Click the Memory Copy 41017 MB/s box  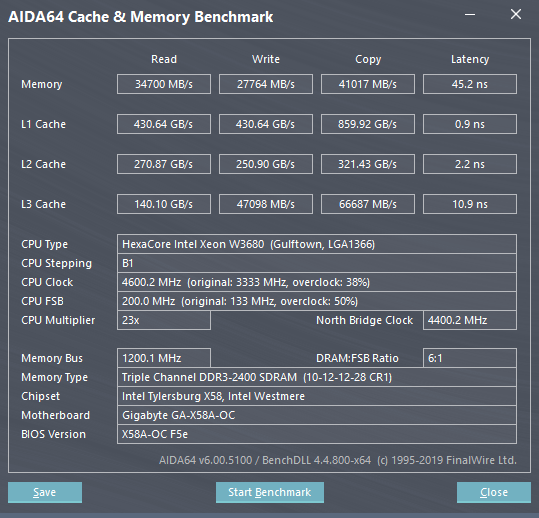(x=368, y=84)
